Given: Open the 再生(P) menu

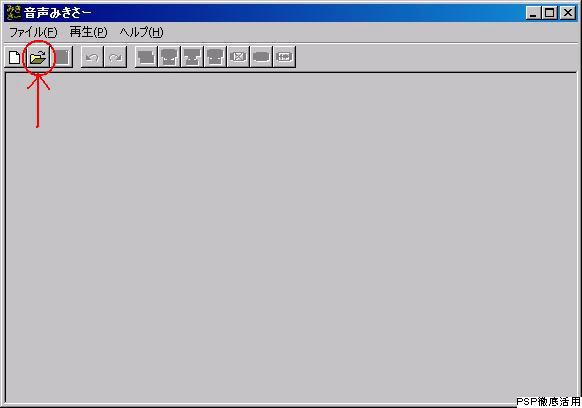Looking at the screenshot, I should click(x=88, y=32).
